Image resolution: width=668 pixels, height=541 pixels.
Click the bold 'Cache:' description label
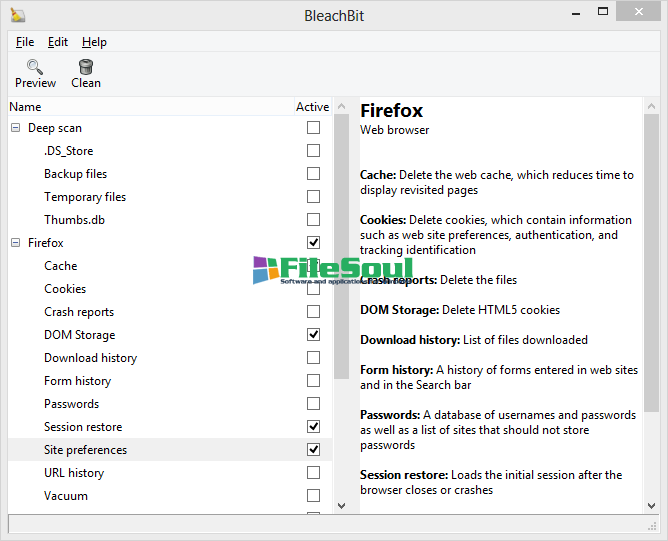click(378, 175)
